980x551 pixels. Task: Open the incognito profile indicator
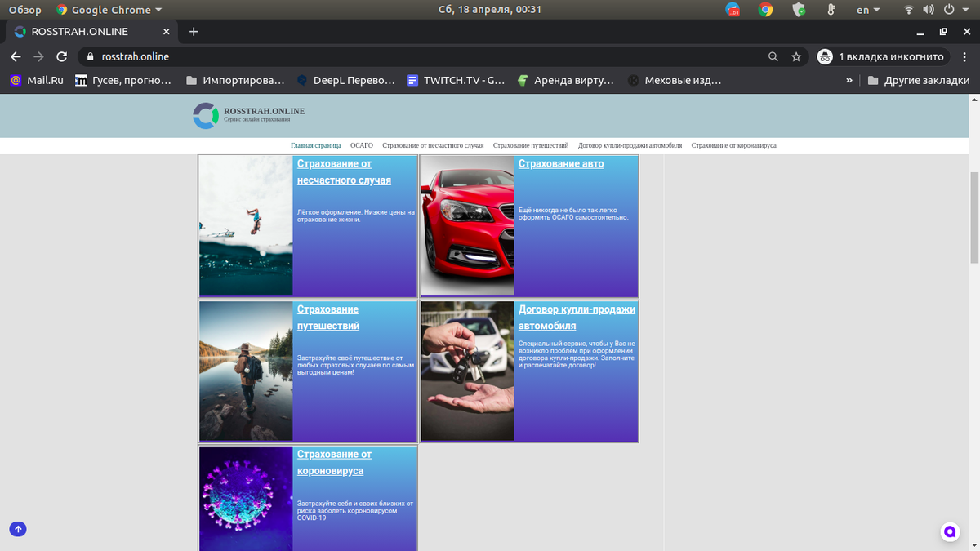[882, 57]
